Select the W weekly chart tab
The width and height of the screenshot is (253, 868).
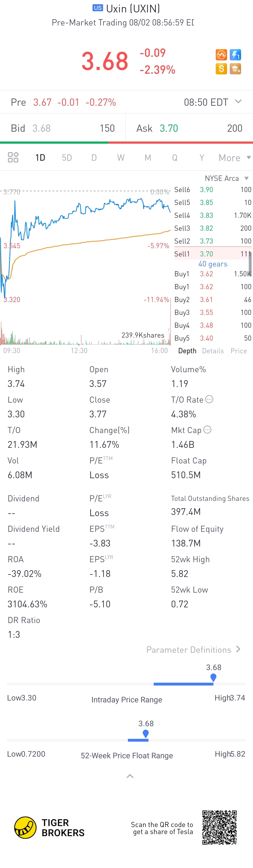tap(121, 158)
